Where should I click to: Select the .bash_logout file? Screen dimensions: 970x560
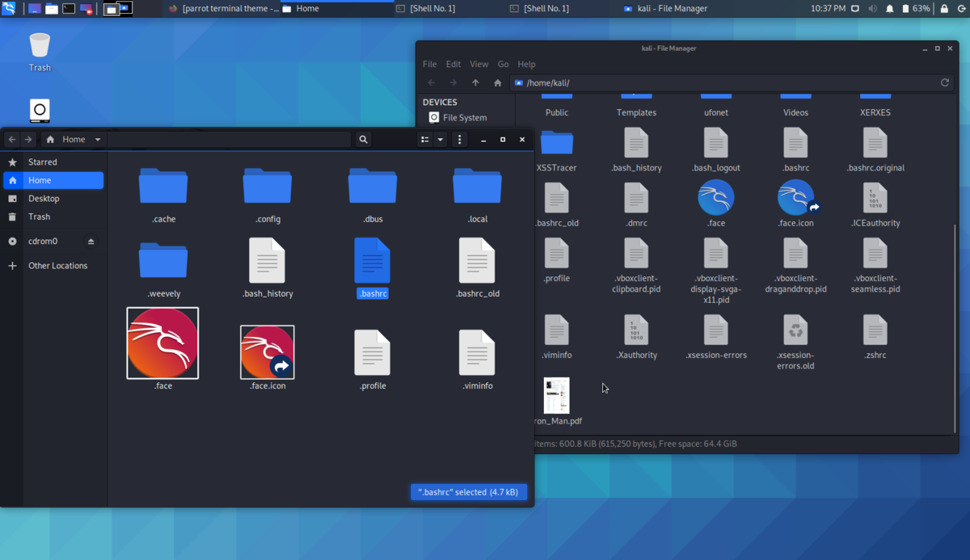point(716,151)
